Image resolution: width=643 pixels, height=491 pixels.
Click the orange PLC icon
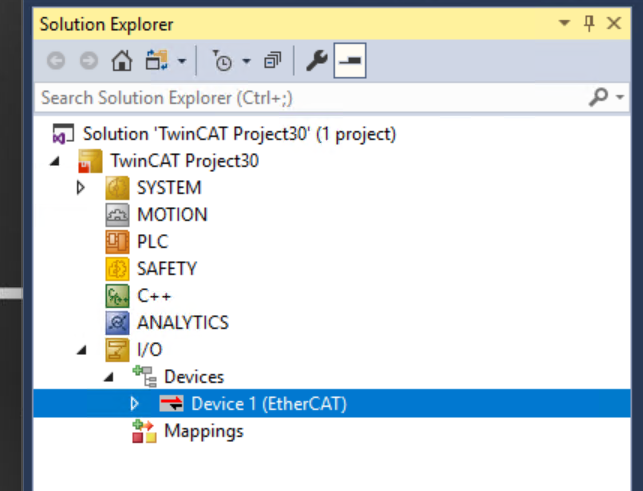[x=117, y=242]
